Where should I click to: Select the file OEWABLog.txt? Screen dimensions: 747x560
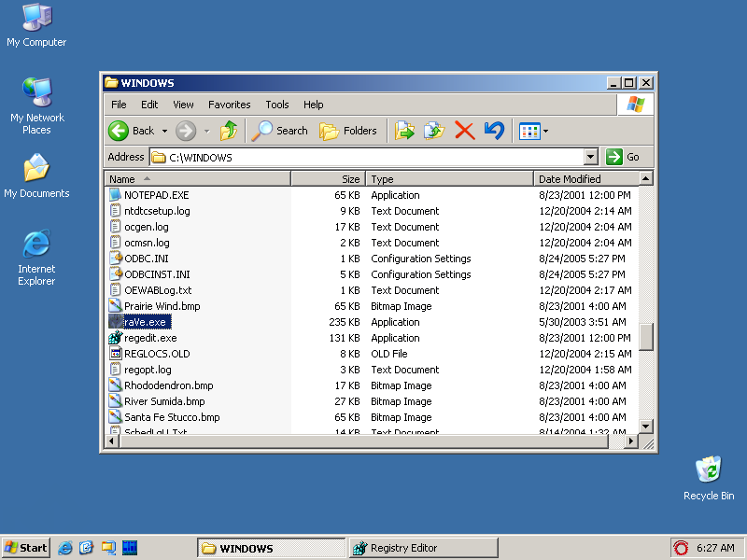coord(158,290)
